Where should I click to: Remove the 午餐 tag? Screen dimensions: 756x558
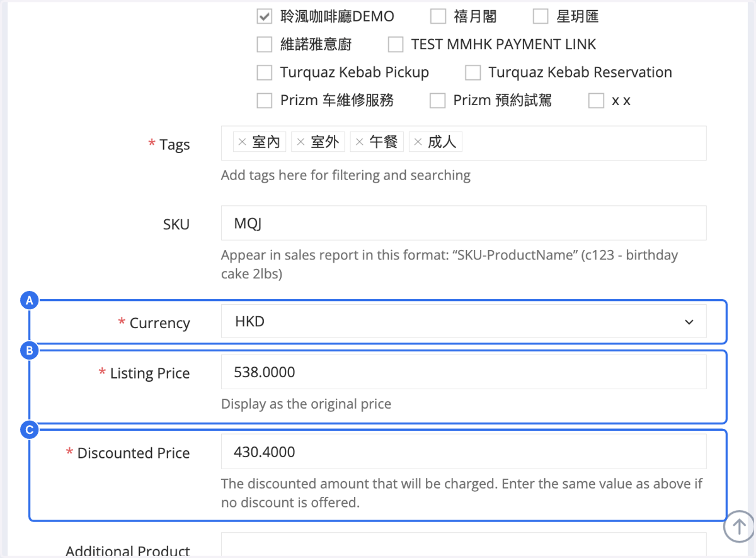coord(359,142)
